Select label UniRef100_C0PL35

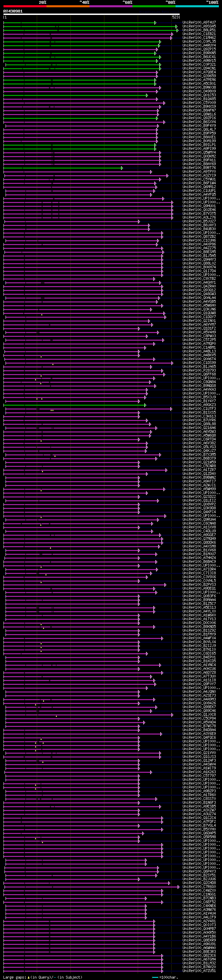[199, 41]
